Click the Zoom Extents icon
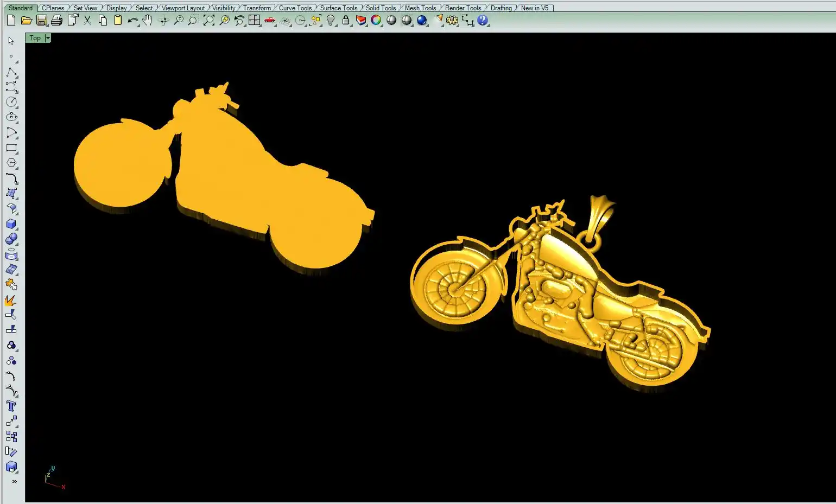Screen dimensions: 836x504 pyautogui.click(x=209, y=21)
